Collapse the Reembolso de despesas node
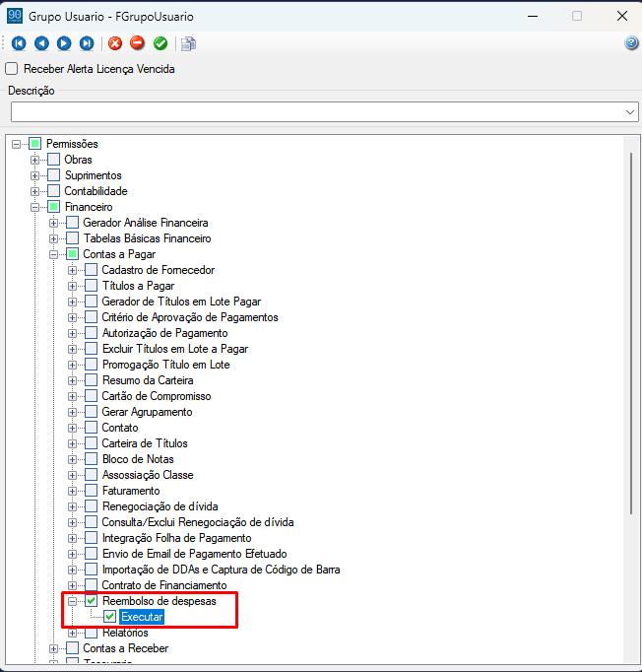642x672 pixels. pos(72,601)
